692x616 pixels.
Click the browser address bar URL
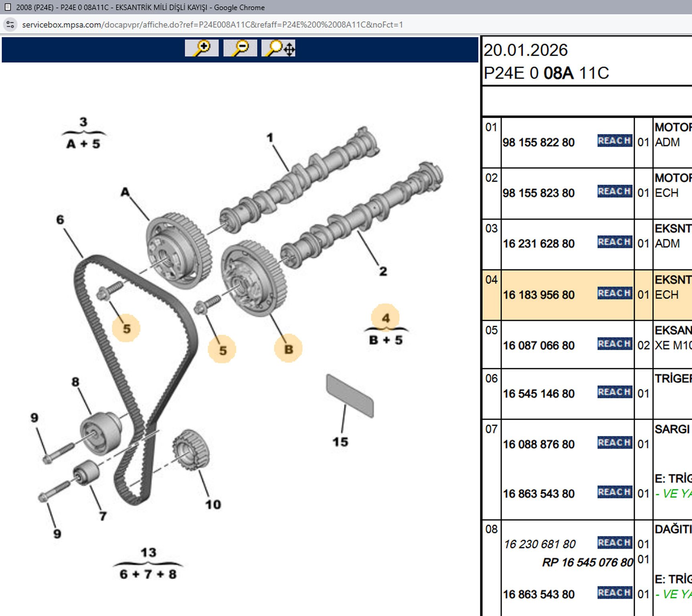(x=212, y=25)
